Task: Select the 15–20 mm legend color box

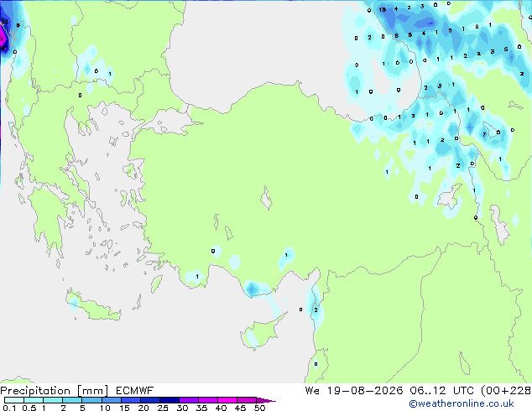Action: pos(131,400)
